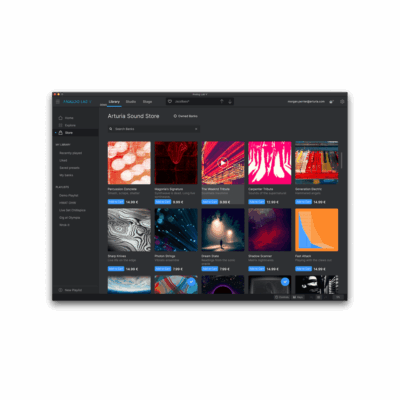Click the store list scrollbar
Viewport: 400px width, 400px height.
(341, 161)
